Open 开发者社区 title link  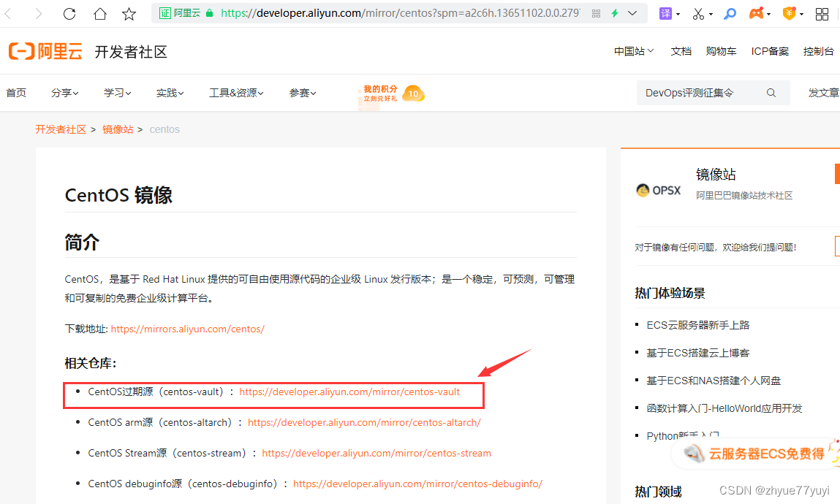pyautogui.click(x=132, y=52)
